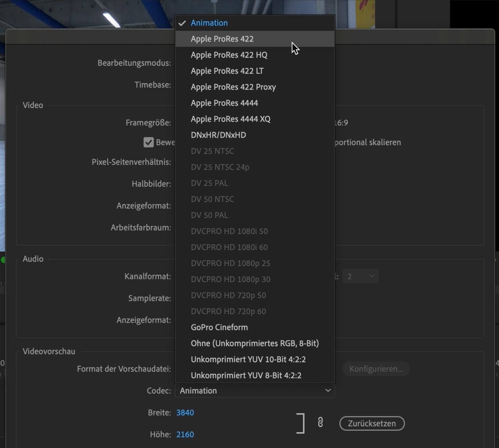Pick Unkomprimiert YUV 8-Bit 4:2:2
The width and height of the screenshot is (499, 448).
pyautogui.click(x=246, y=376)
